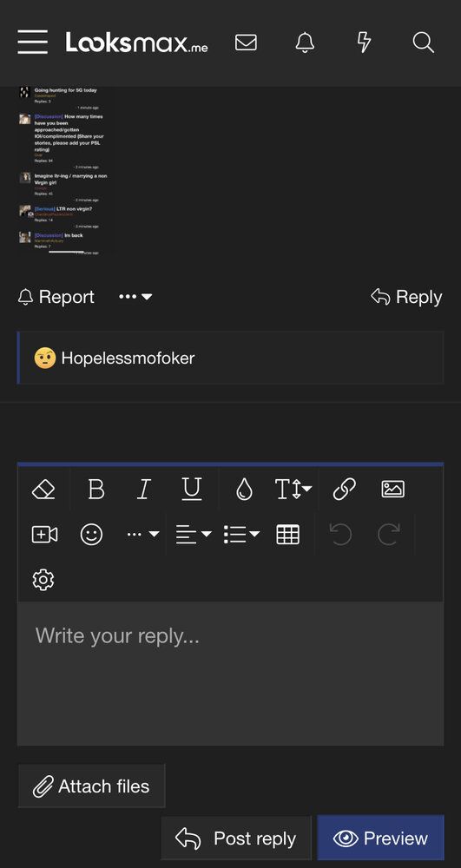Expand the font size dropdown
This screenshot has height=868, width=461.
(293, 490)
